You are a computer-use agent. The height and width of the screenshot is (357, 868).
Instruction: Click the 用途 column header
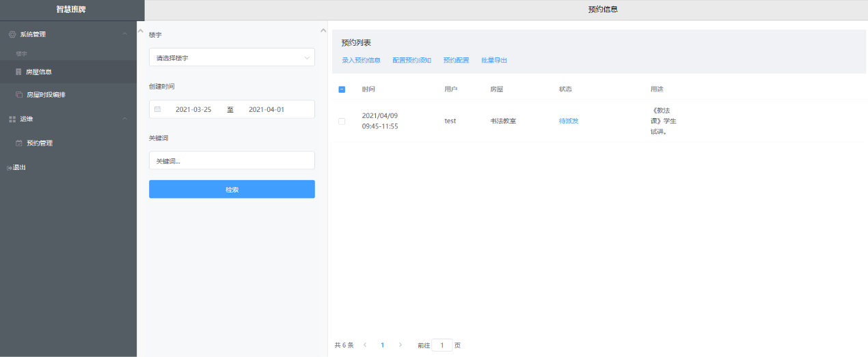[x=657, y=89]
